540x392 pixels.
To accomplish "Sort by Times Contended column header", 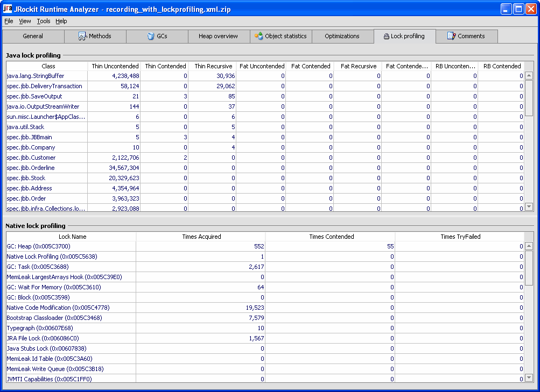I will (331, 237).
